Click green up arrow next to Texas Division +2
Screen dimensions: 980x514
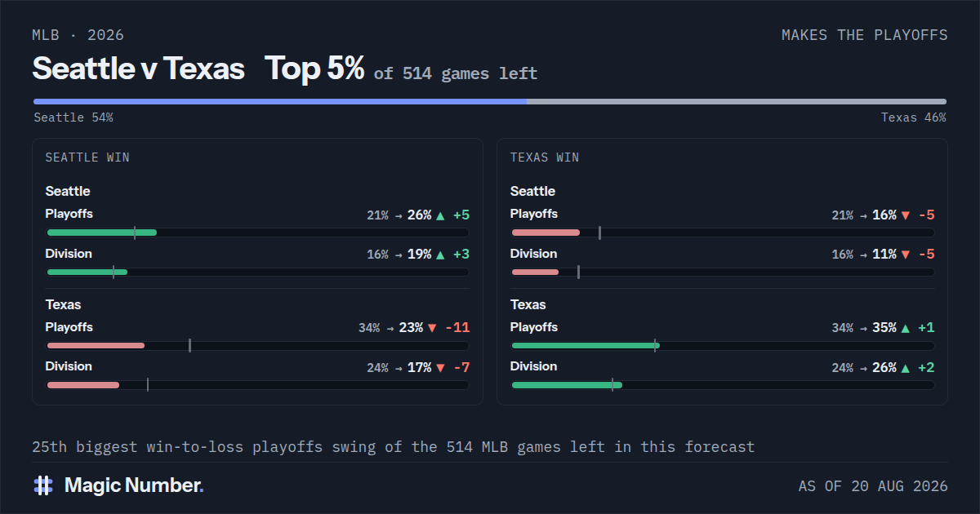906,368
